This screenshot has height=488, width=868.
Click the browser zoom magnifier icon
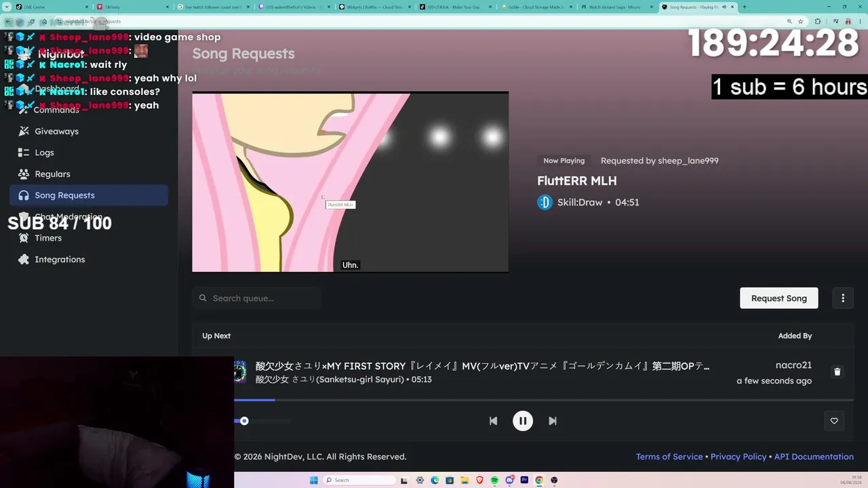coord(789,22)
